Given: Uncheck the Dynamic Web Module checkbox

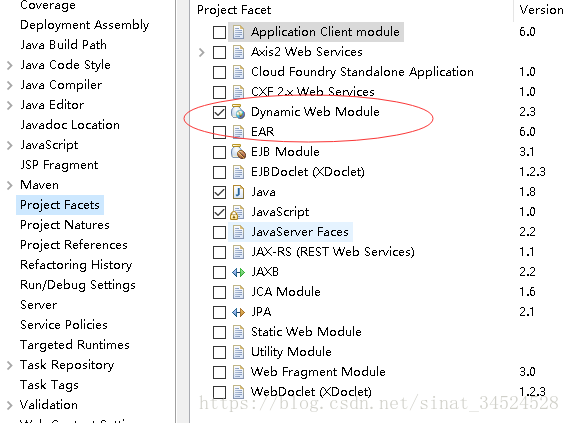Looking at the screenshot, I should coord(220,112).
